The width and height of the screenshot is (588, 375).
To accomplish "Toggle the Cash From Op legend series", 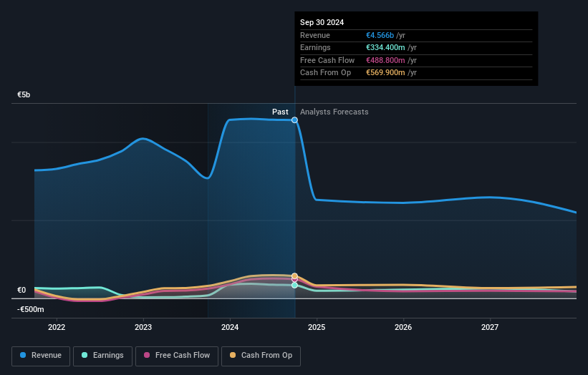I will coord(261,356).
